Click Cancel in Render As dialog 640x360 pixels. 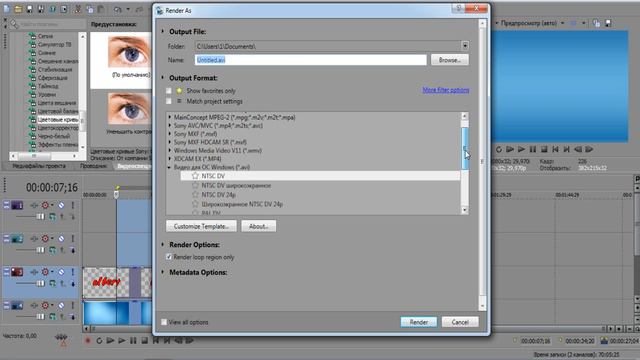pyautogui.click(x=460, y=322)
